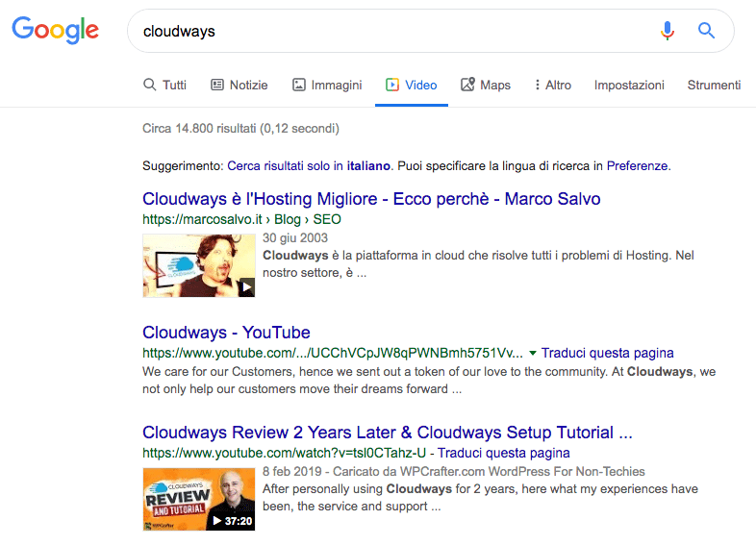The height and width of the screenshot is (545, 756).
Task: Open the Preferenze link
Action: click(637, 165)
